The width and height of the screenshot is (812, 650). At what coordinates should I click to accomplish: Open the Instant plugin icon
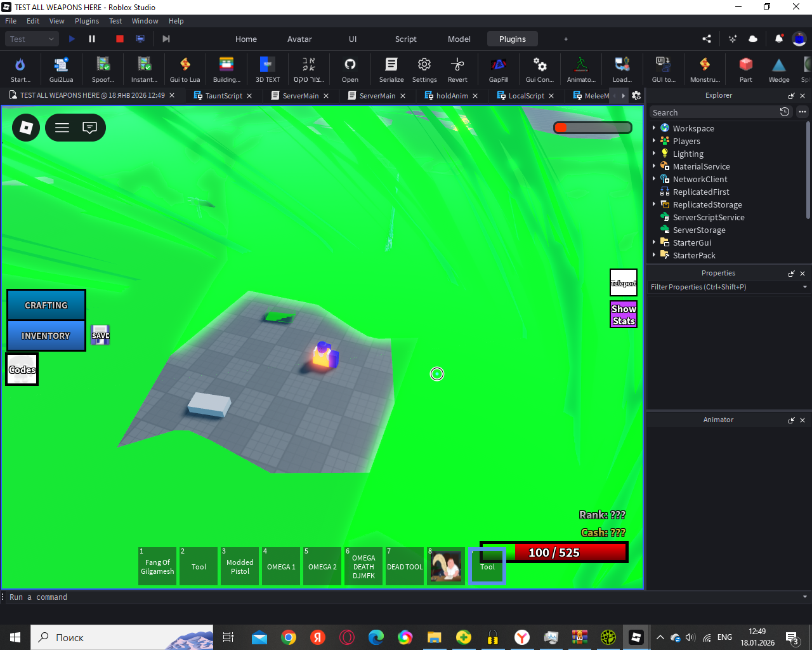pyautogui.click(x=144, y=69)
